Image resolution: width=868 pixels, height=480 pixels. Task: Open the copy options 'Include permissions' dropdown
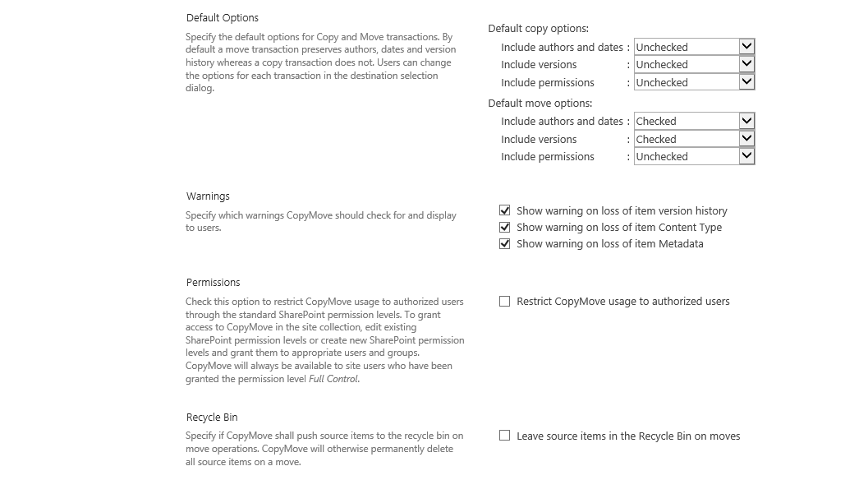click(x=694, y=82)
